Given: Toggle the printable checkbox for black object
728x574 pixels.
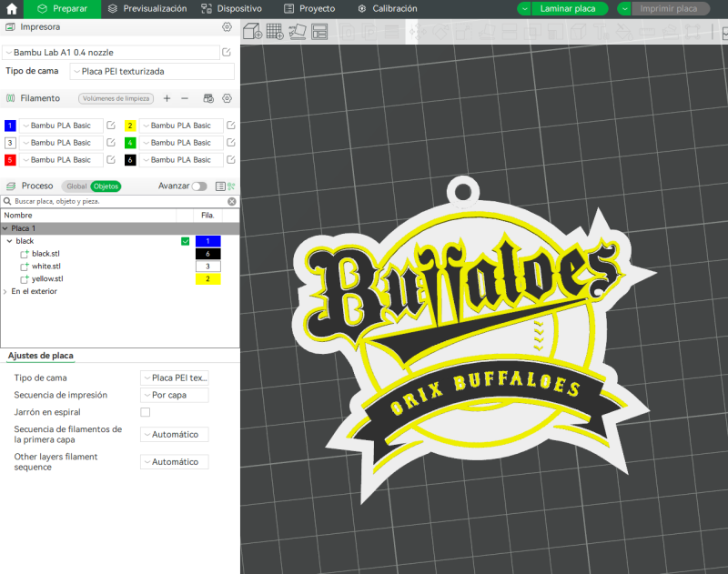Looking at the screenshot, I should [x=186, y=241].
